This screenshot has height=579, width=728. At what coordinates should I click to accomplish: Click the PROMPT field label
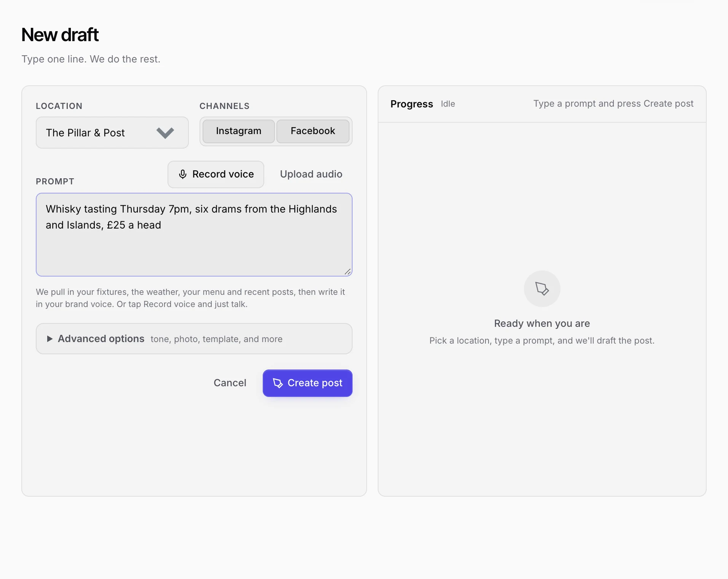coord(55,181)
